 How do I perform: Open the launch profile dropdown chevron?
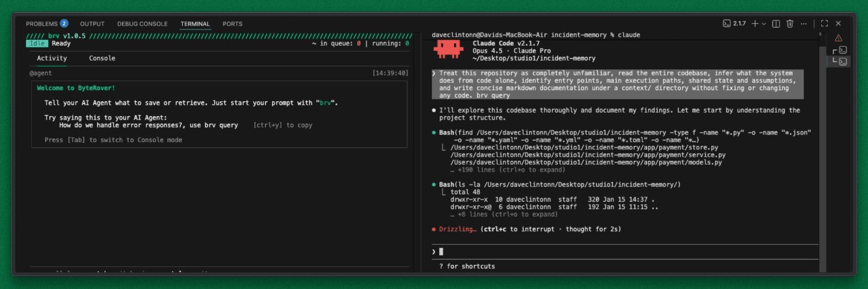click(764, 24)
